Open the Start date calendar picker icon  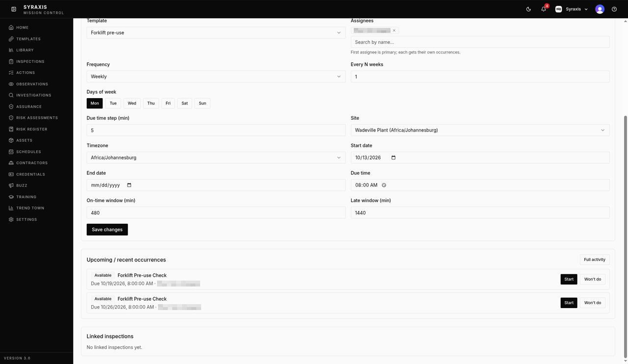point(393,157)
